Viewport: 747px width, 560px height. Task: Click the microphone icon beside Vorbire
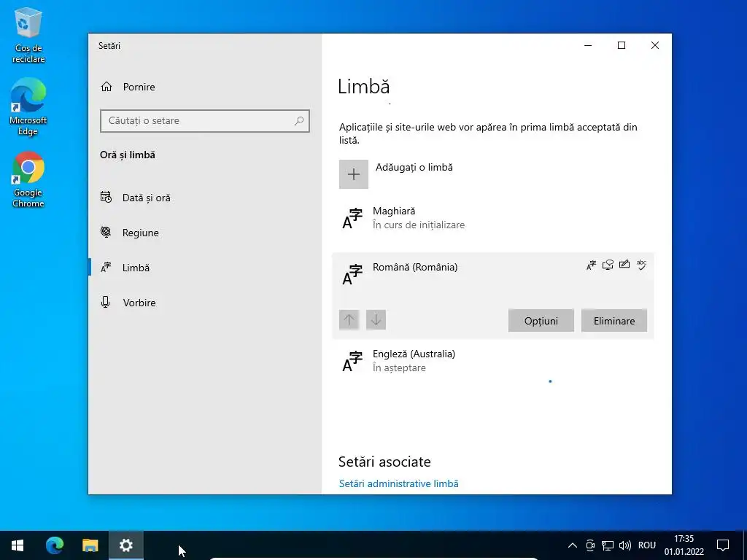point(106,302)
